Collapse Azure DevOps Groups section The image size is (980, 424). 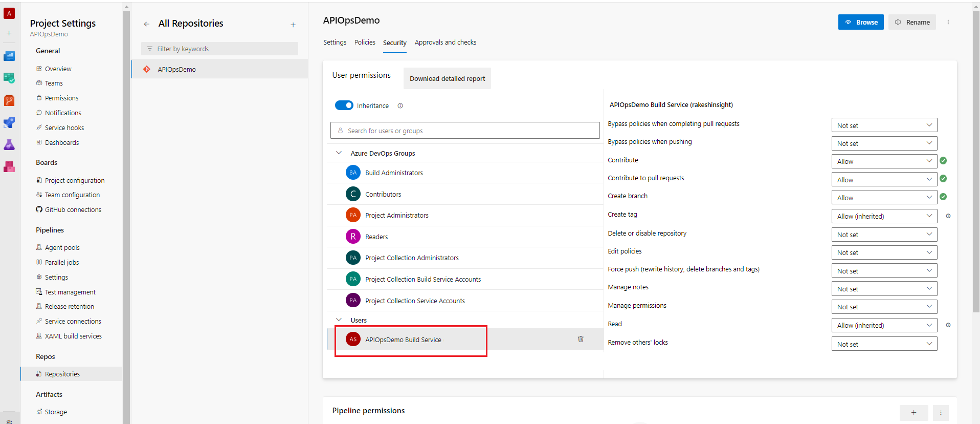coord(339,153)
